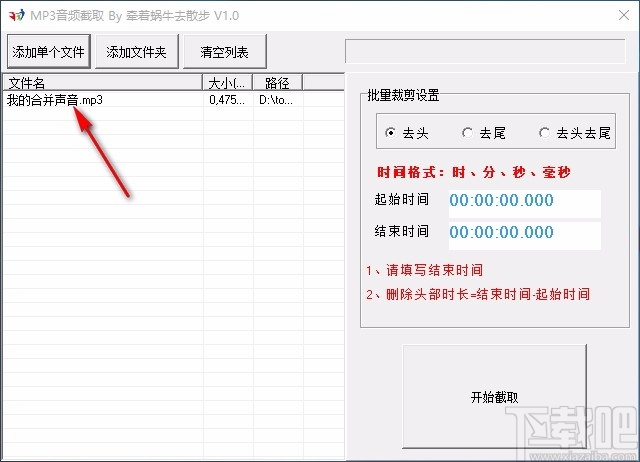Close the MP3音频截取 window
Image resolution: width=640 pixels, height=462 pixels.
[x=624, y=15]
